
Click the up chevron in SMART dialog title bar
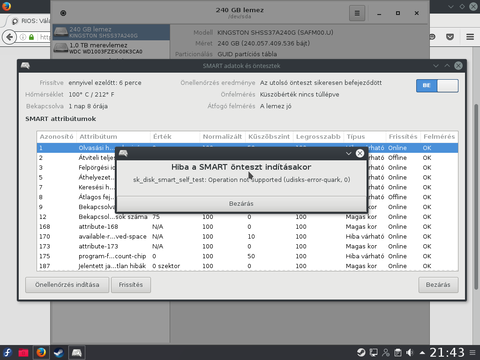pos(447,66)
